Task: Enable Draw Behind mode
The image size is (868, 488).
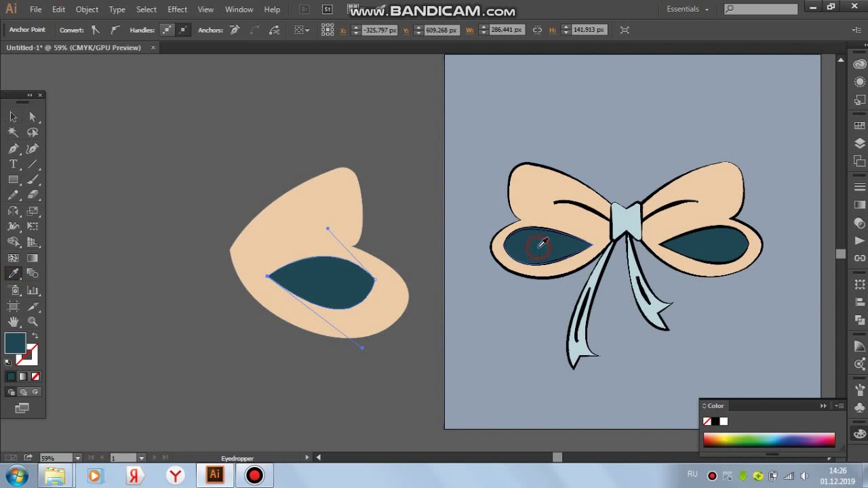Action: (x=23, y=392)
